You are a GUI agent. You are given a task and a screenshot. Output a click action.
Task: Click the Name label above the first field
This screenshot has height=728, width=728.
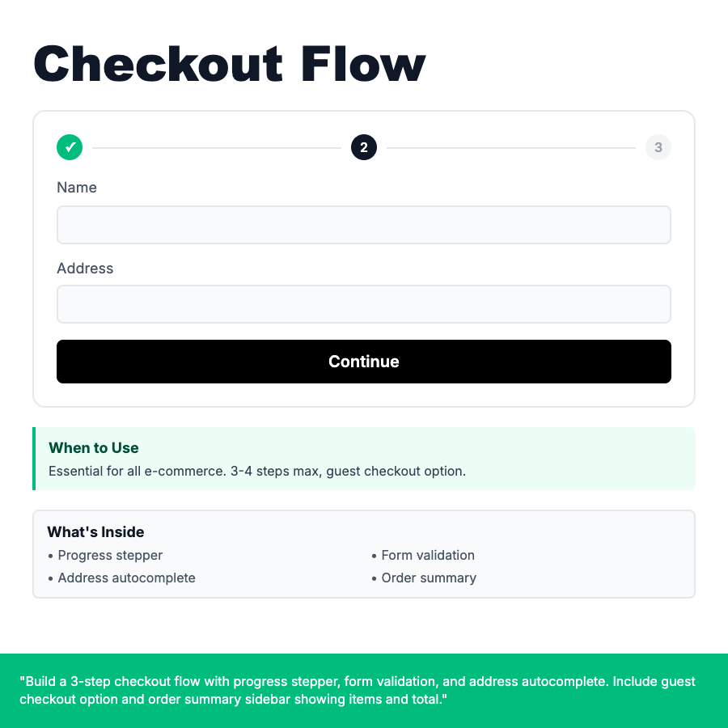coord(77,187)
